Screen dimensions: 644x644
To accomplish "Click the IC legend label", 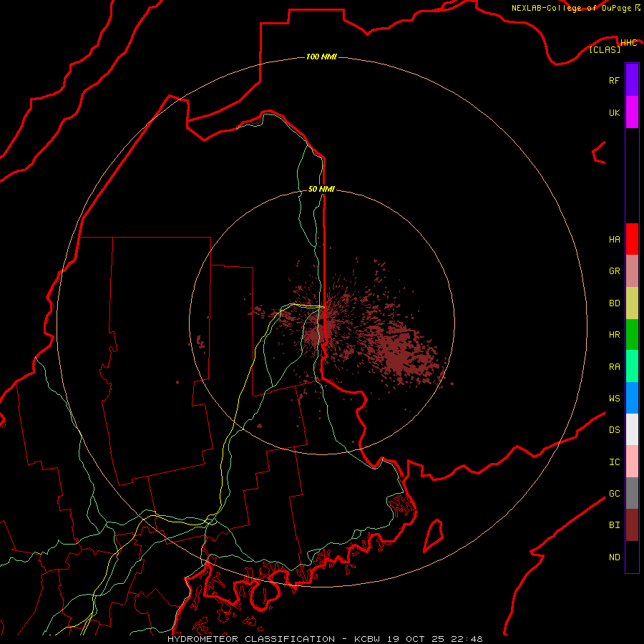I will (614, 462).
